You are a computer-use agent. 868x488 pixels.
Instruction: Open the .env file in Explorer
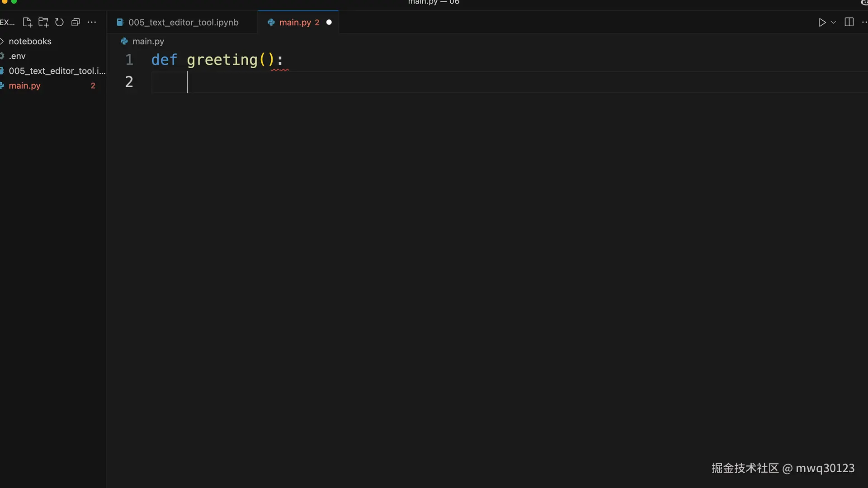(17, 56)
